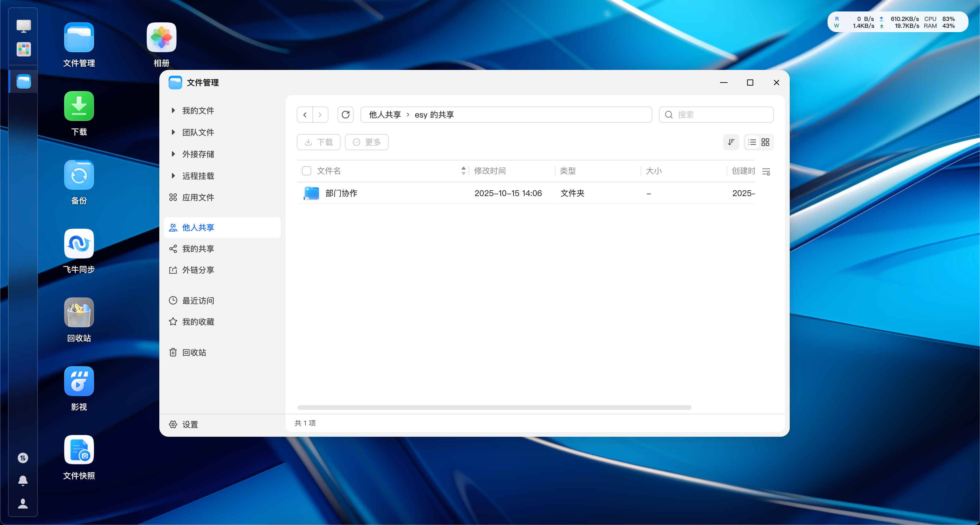Expand the 我的文件 tree node
Viewport: 980px width, 525px height.
173,110
